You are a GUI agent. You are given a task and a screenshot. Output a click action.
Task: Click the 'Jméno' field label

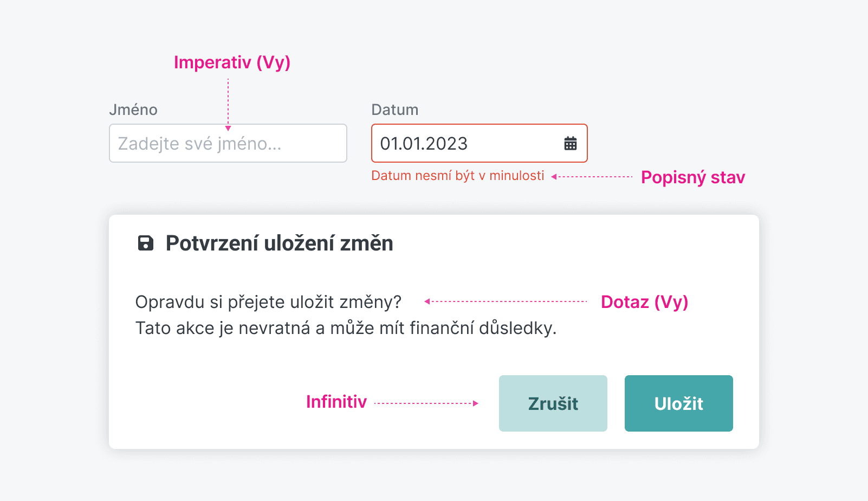(134, 110)
